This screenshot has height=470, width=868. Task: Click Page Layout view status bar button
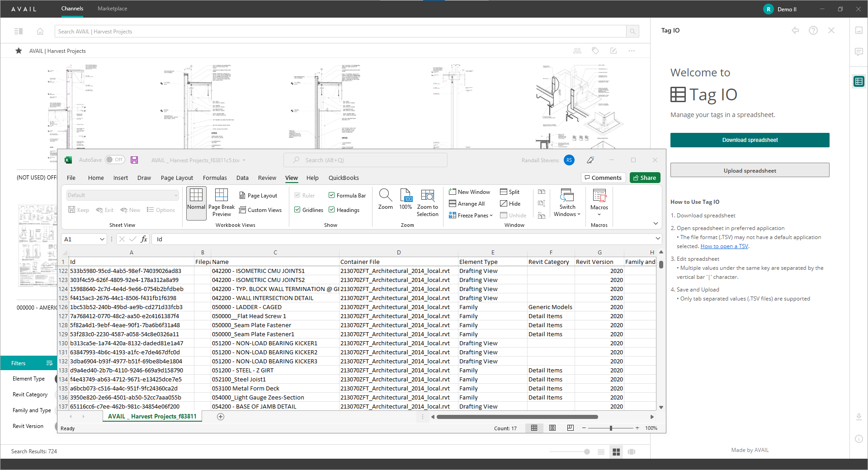point(552,428)
